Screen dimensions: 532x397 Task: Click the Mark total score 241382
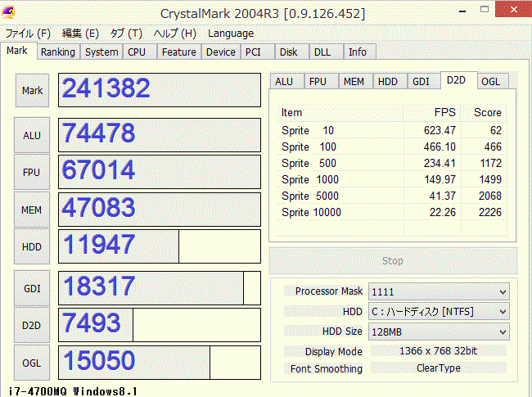click(160, 90)
